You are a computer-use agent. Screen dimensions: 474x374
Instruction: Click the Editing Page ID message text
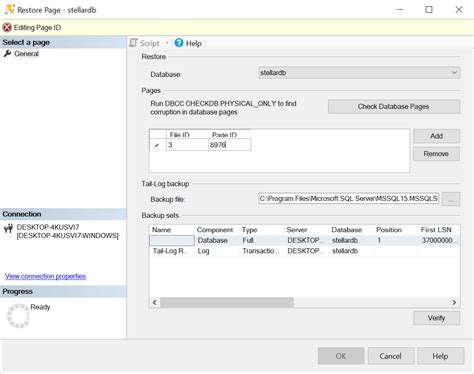pos(37,27)
